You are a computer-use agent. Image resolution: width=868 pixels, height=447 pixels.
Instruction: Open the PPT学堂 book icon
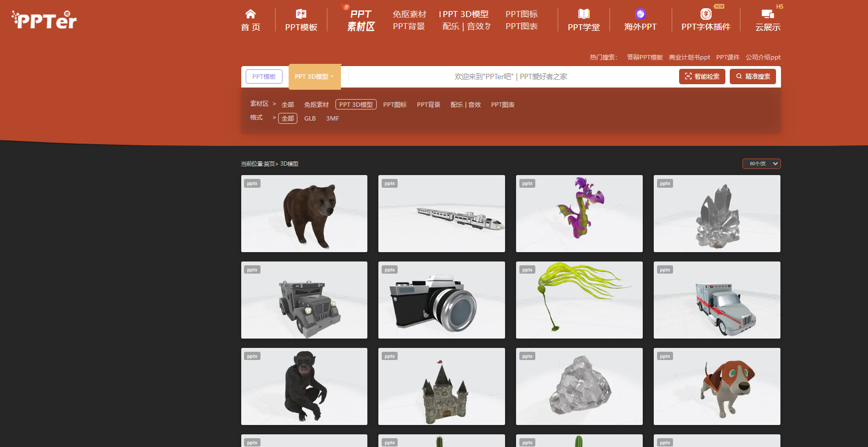coord(584,14)
